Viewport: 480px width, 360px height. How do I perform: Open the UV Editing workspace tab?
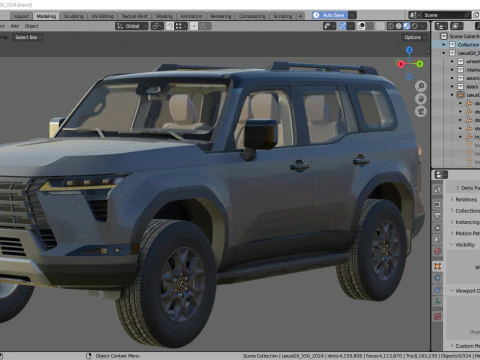point(102,16)
